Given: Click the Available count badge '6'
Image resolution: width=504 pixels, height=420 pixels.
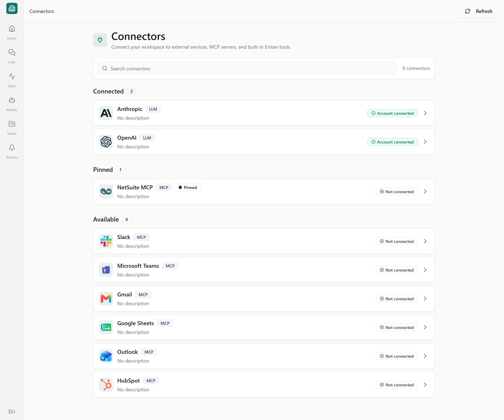Looking at the screenshot, I should tap(127, 219).
